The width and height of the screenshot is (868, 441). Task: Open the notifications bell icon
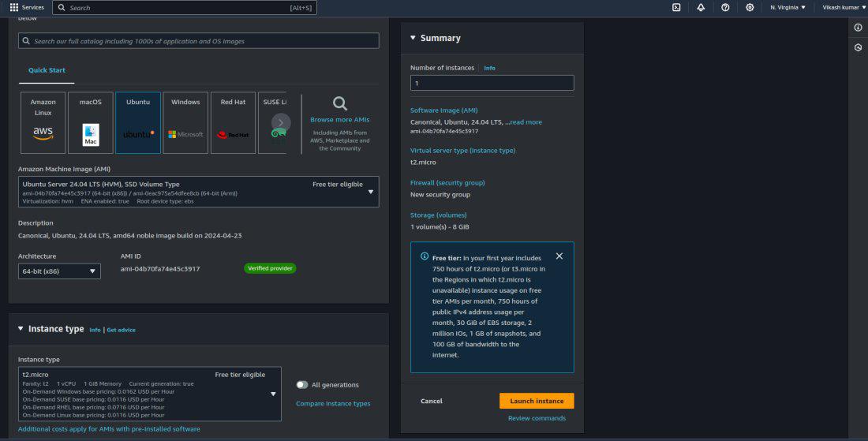700,8
